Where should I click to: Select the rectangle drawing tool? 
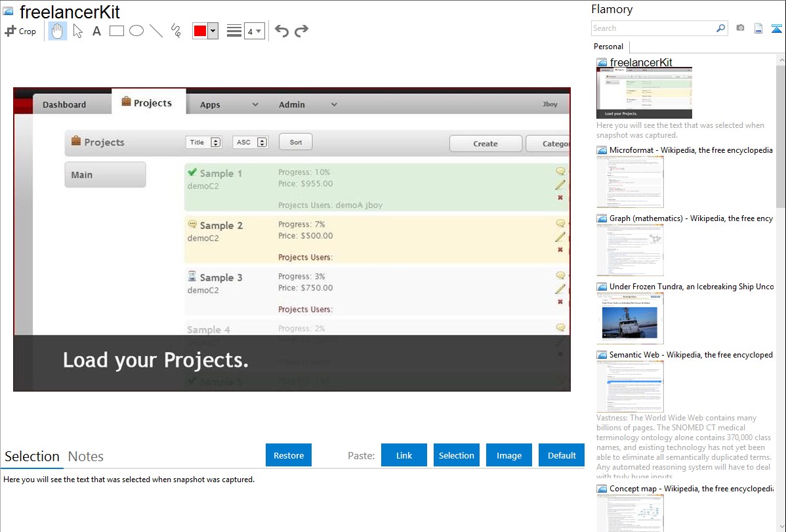point(116,31)
